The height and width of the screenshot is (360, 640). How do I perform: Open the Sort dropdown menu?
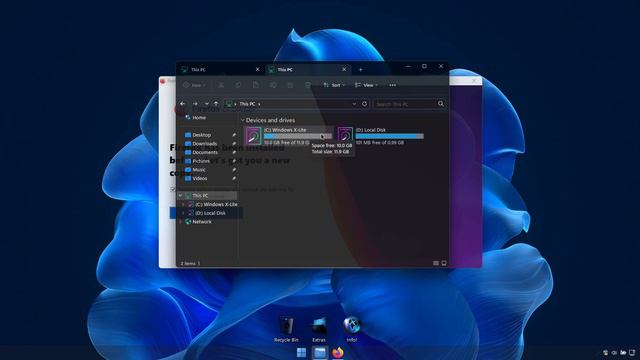coord(334,85)
